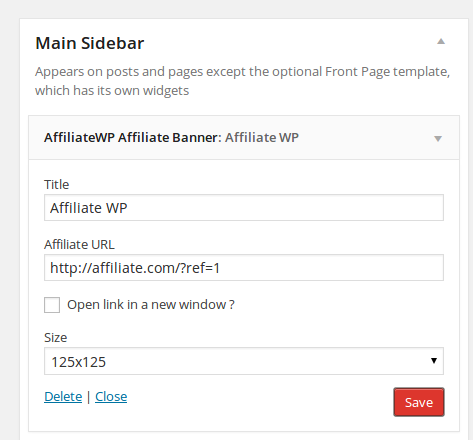Click the Affiliate URL field label

point(79,244)
